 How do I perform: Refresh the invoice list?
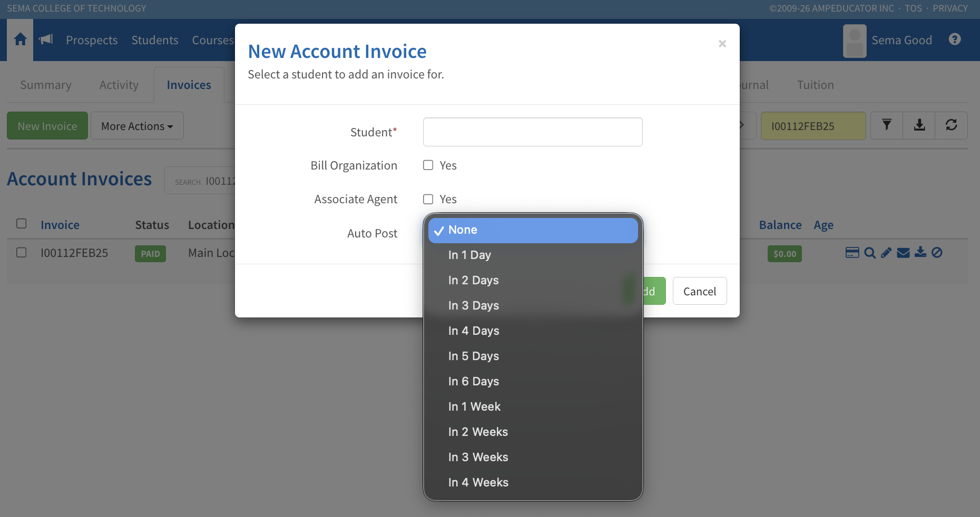(x=951, y=125)
